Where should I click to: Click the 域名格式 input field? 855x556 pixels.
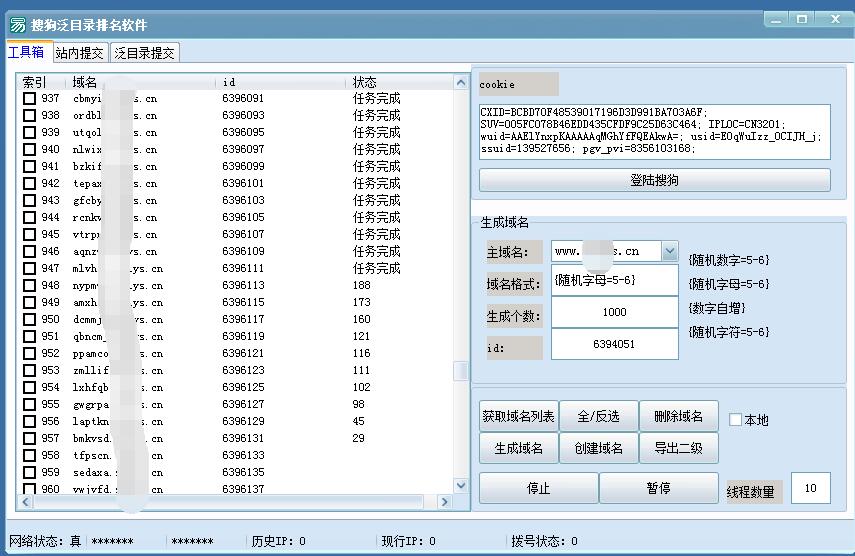pos(615,280)
